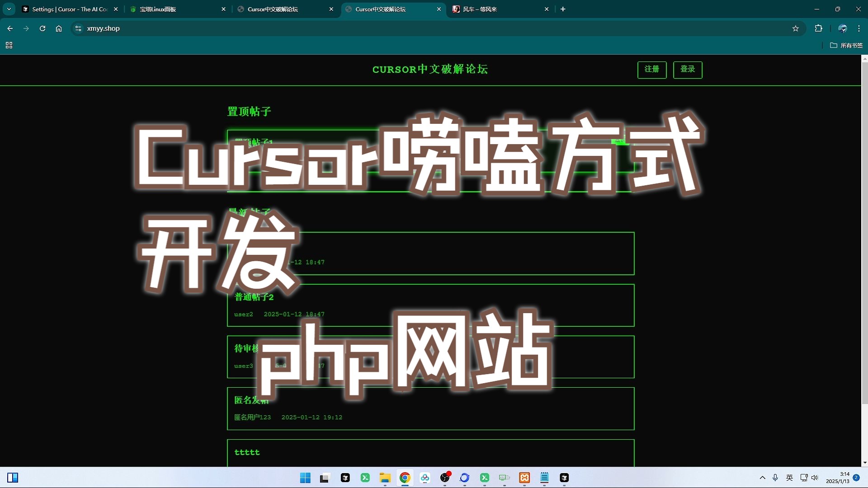Click the 登录 login button
The height and width of the screenshot is (488, 868).
coord(687,70)
